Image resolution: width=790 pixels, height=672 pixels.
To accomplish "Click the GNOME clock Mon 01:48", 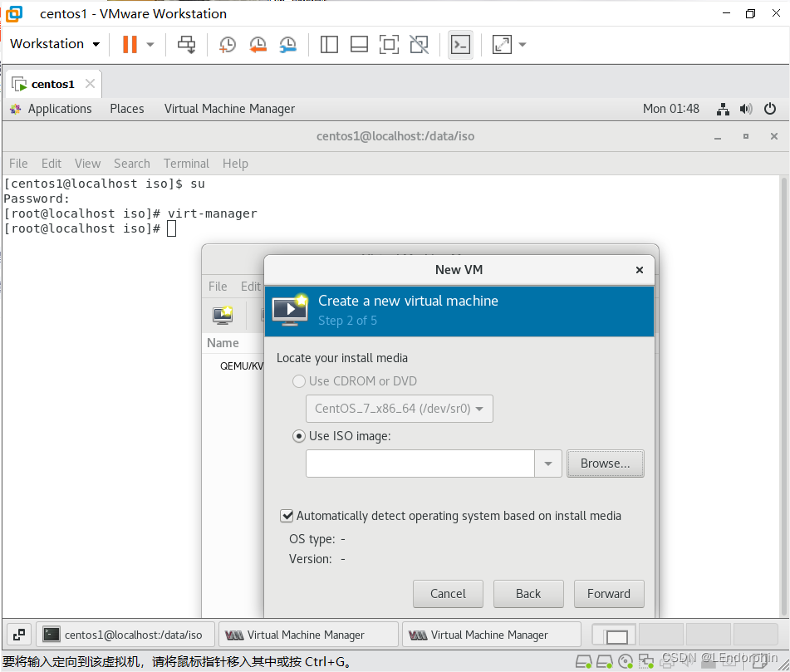I will click(x=670, y=109).
